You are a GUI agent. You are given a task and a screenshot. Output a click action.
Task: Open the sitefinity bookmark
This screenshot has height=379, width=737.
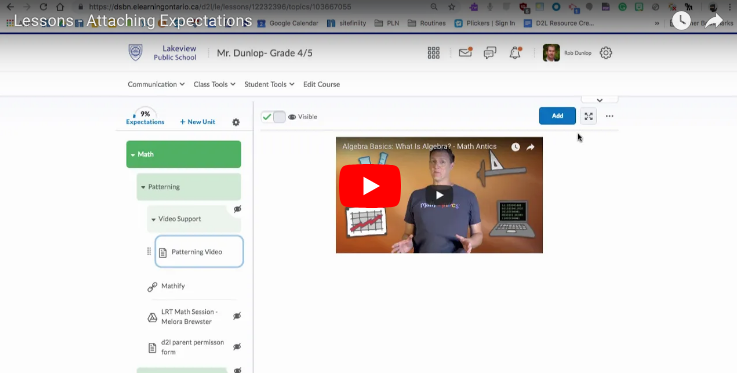pos(346,23)
